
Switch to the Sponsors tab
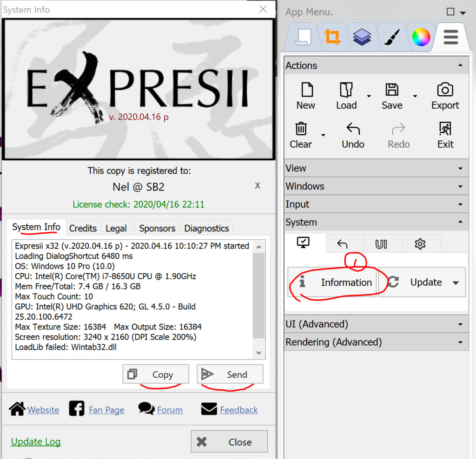tap(157, 228)
